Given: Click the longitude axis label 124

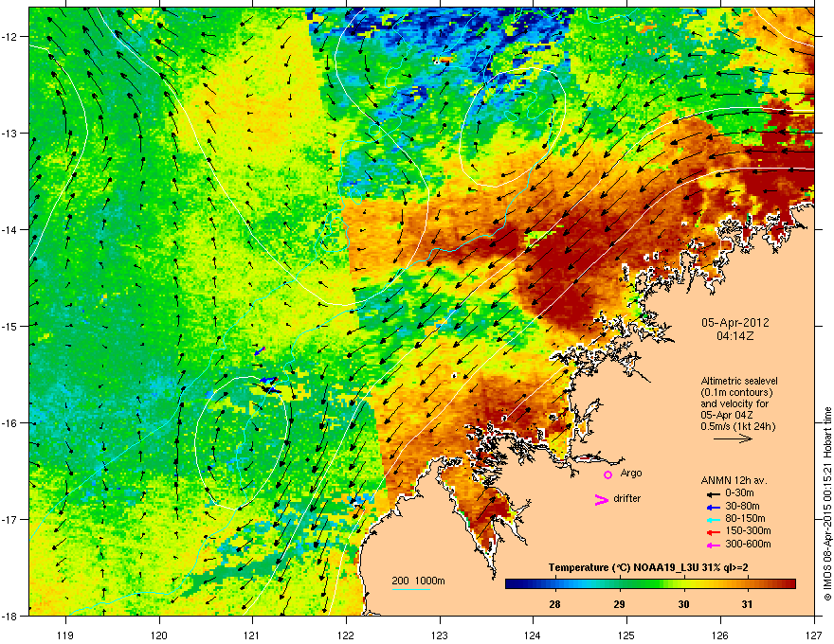Looking at the screenshot, I should coord(533,635).
